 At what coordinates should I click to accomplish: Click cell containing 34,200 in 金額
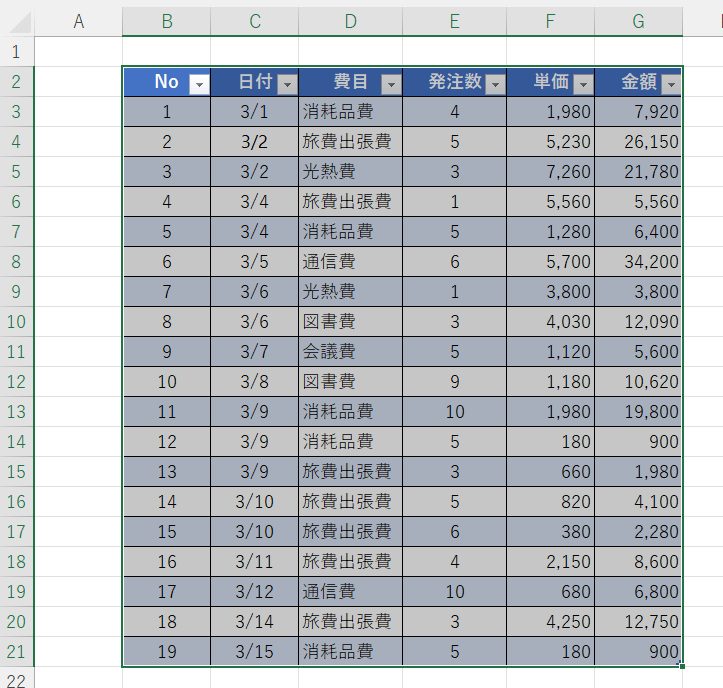[638, 262]
